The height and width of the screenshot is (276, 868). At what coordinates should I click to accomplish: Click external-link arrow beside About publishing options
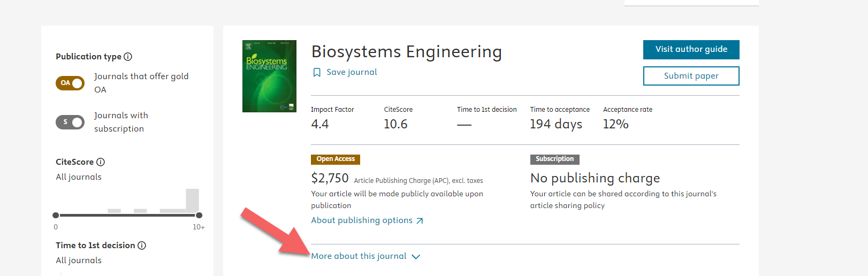[420, 221]
